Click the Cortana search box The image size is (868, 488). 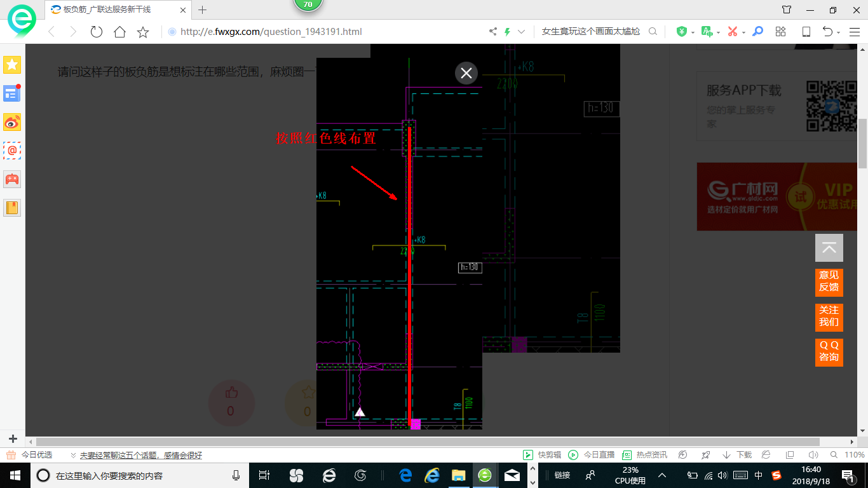click(139, 475)
